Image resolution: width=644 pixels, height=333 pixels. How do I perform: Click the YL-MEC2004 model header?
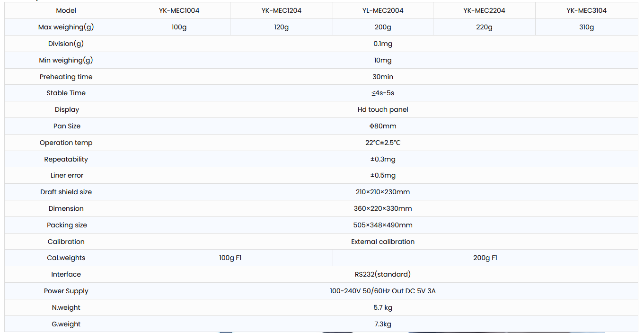click(x=383, y=10)
